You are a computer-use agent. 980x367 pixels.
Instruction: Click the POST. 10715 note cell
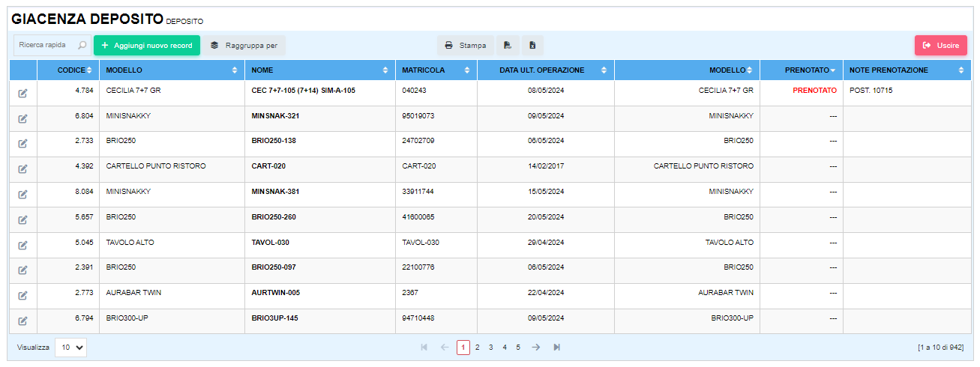(x=871, y=91)
